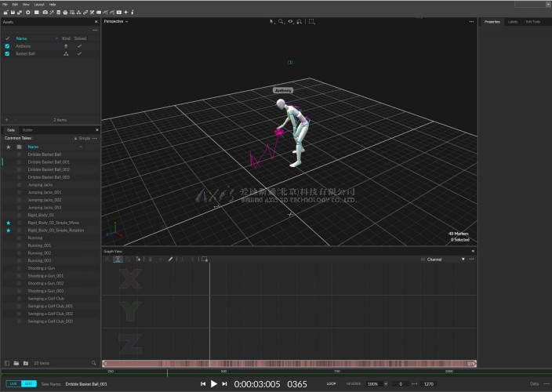Switch to LIVE mode
Image resolution: width=552 pixels, height=392 pixels.
pos(13,383)
